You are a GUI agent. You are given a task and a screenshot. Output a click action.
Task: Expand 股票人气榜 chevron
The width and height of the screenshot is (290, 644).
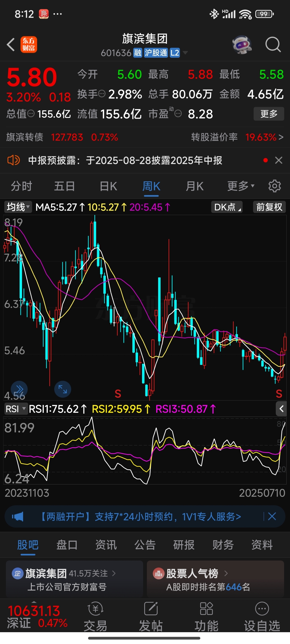click(226, 573)
